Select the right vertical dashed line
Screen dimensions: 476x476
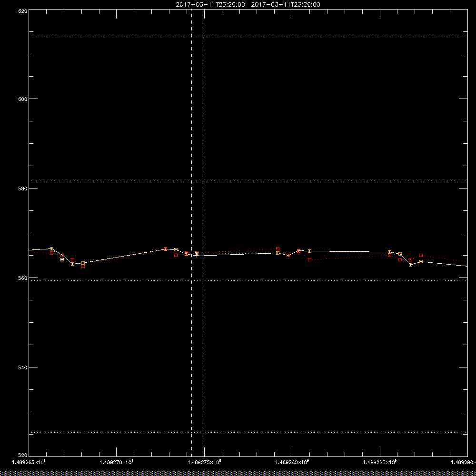pos(202,232)
